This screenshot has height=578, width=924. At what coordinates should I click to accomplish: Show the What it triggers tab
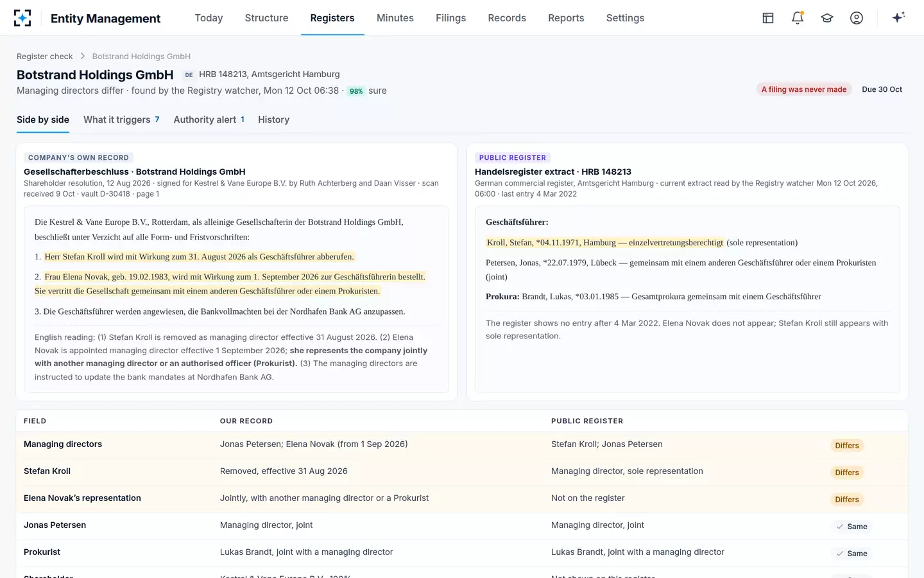coord(121,120)
